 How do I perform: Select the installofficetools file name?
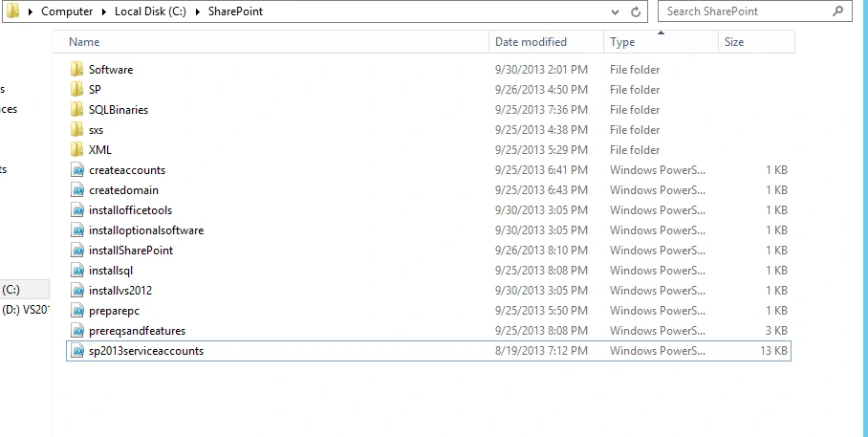click(x=130, y=210)
